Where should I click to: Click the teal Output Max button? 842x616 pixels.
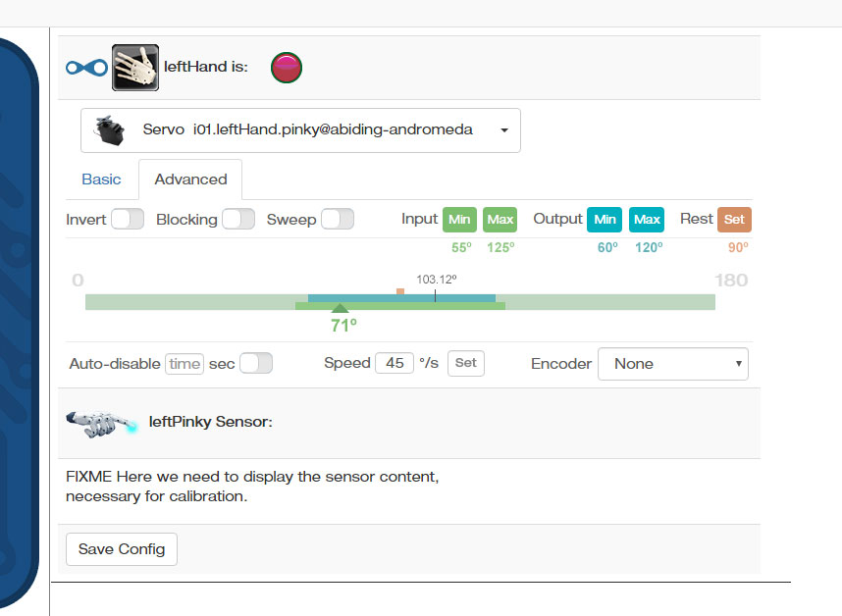click(646, 219)
